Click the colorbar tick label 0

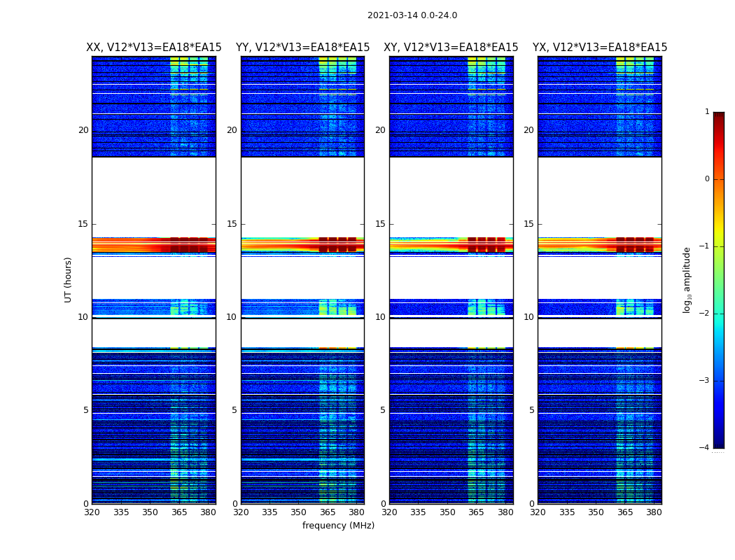(x=707, y=179)
